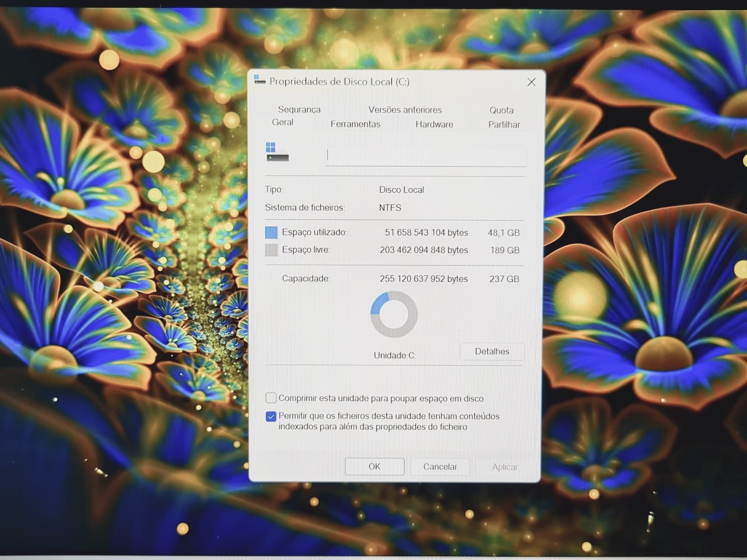Click the Aplicar button
The width and height of the screenshot is (747, 560).
pyautogui.click(x=505, y=467)
